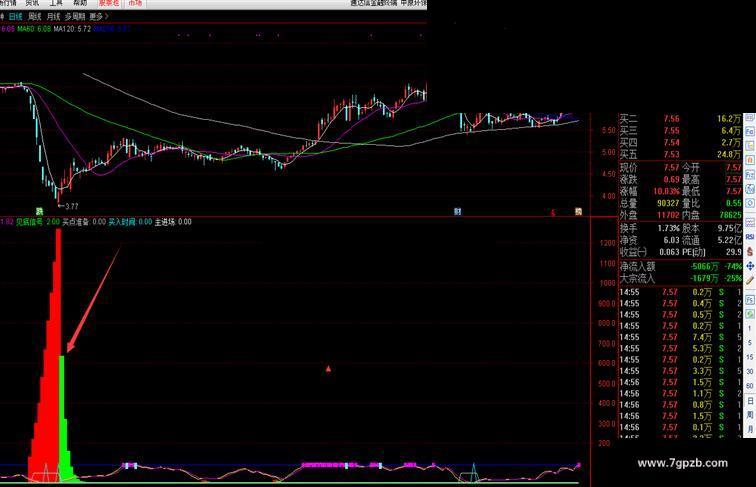This screenshot has width=756, height=487.
Task: Click the MA120: 5.72 label
Action: pos(72,29)
